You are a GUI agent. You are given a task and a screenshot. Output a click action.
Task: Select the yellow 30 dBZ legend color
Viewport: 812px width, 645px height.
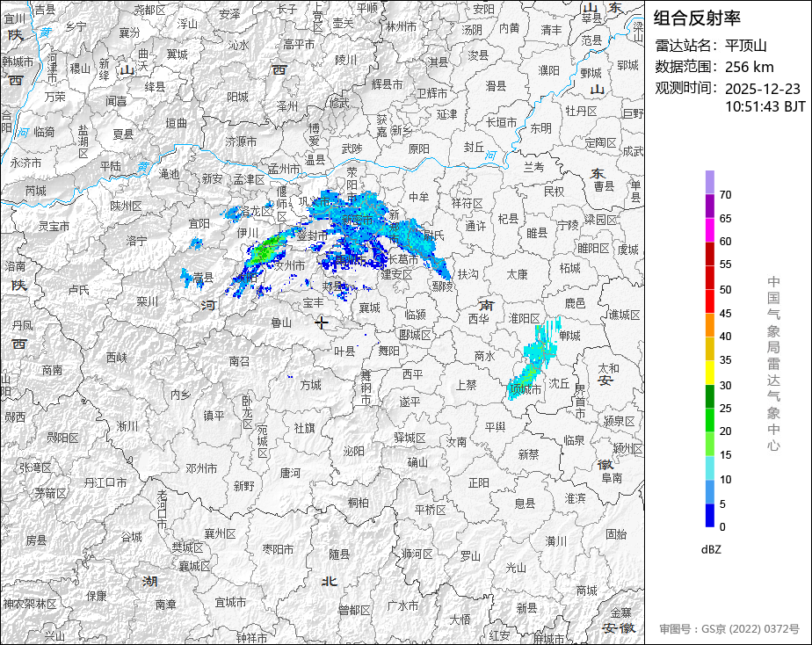tap(709, 373)
